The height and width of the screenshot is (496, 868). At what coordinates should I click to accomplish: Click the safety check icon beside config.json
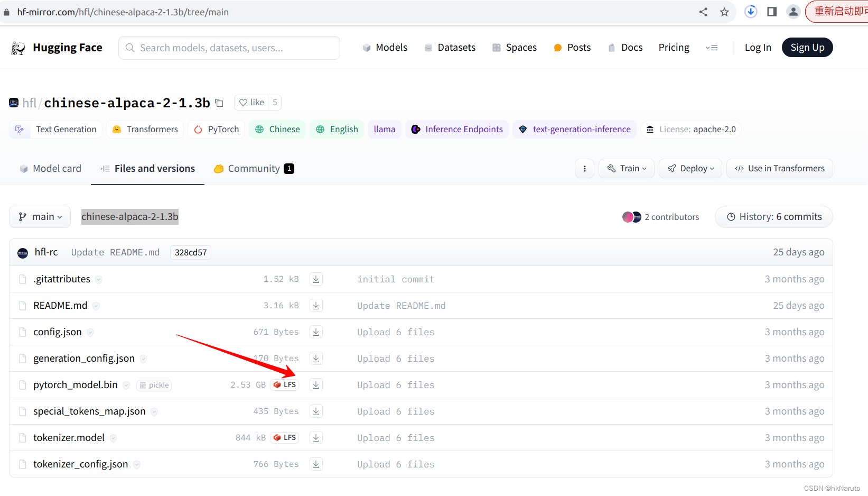click(90, 333)
